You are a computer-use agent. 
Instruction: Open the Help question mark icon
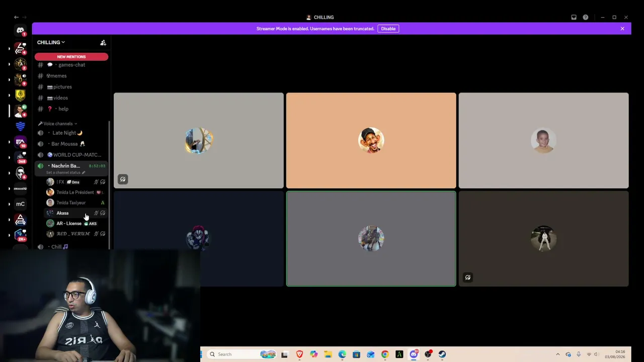586,17
